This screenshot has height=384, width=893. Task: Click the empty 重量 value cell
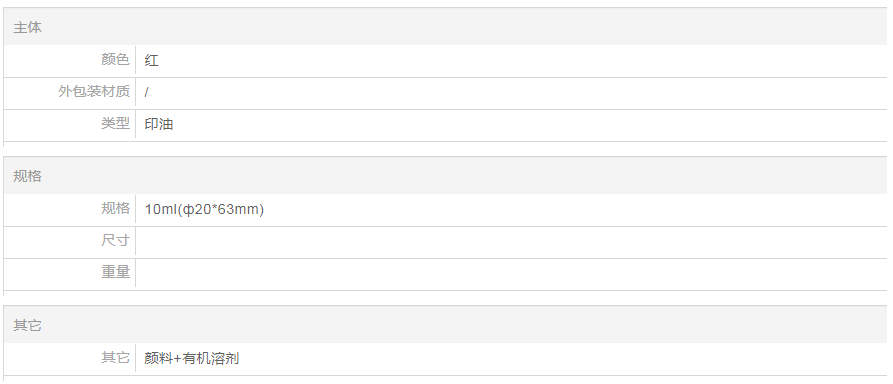click(x=511, y=273)
